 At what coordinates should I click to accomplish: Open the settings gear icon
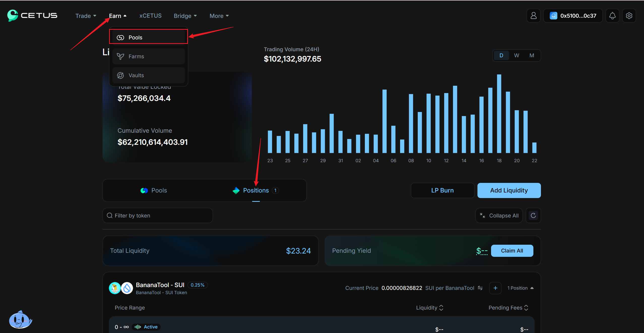629,16
